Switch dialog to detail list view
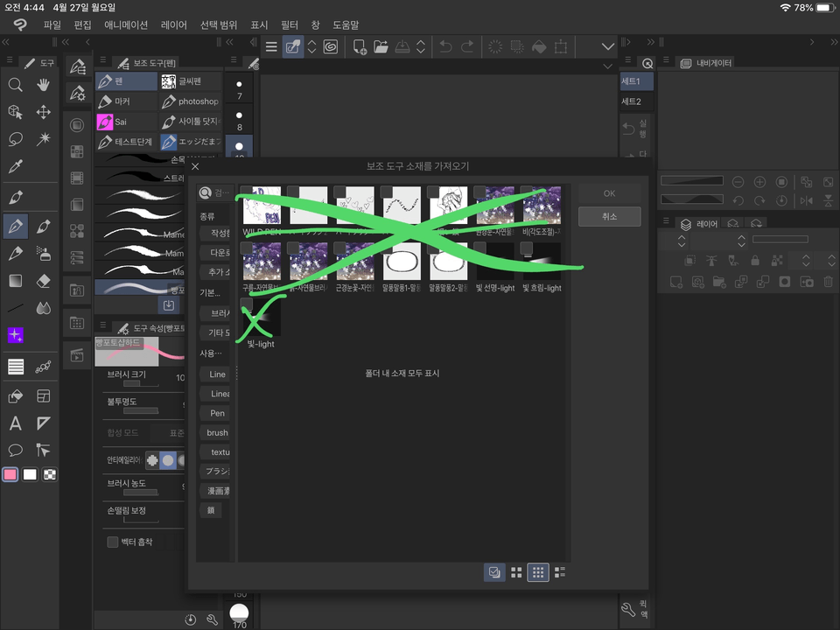The width and height of the screenshot is (840, 630). pyautogui.click(x=560, y=572)
